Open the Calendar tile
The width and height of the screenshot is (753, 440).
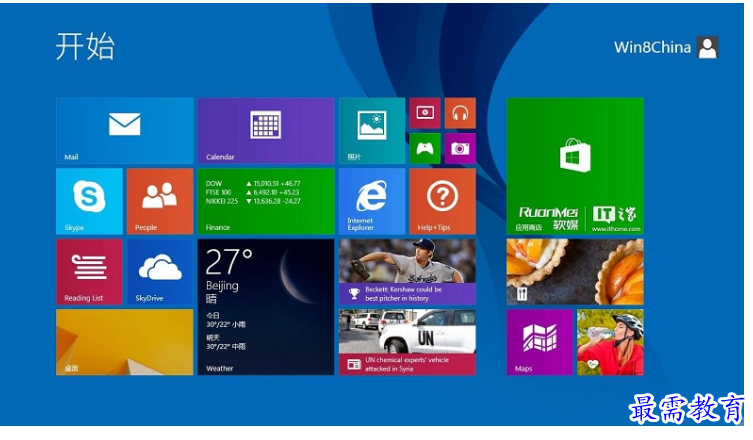(266, 131)
